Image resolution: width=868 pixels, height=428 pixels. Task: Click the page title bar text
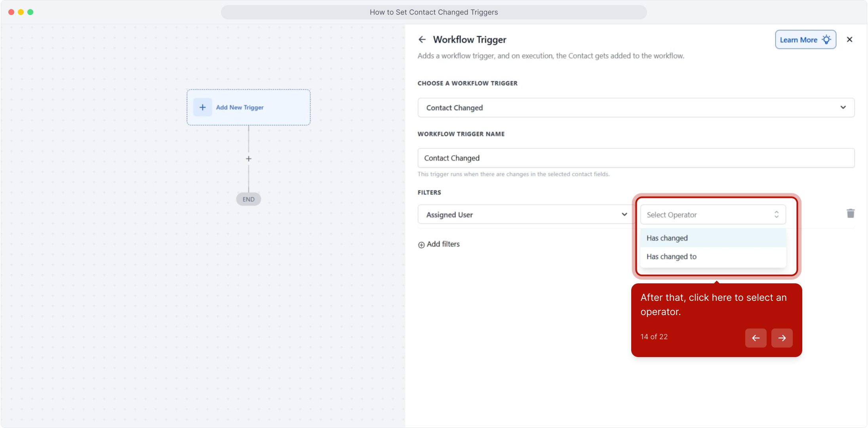434,12
